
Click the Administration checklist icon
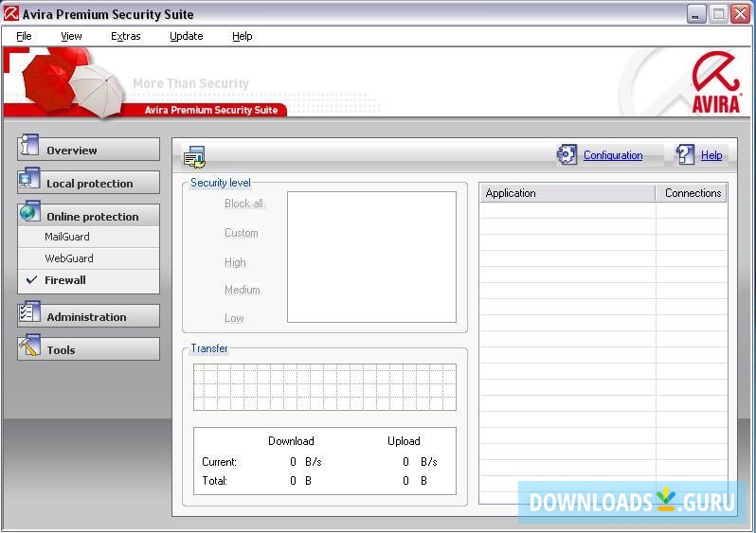(29, 312)
